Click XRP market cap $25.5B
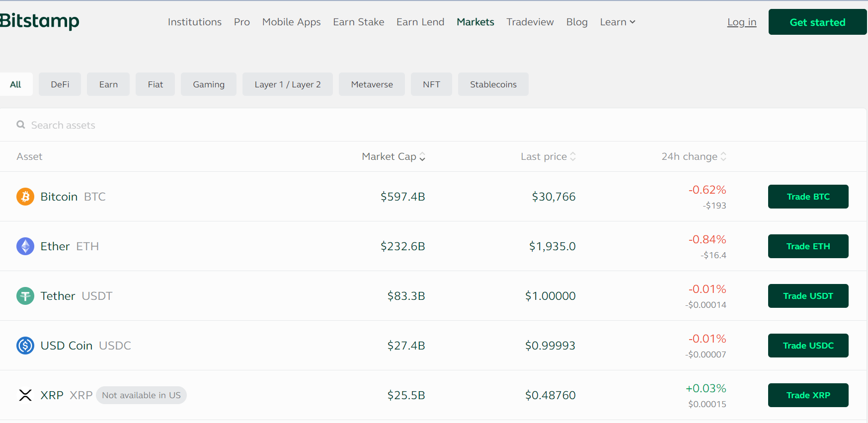The width and height of the screenshot is (868, 423). tap(406, 395)
